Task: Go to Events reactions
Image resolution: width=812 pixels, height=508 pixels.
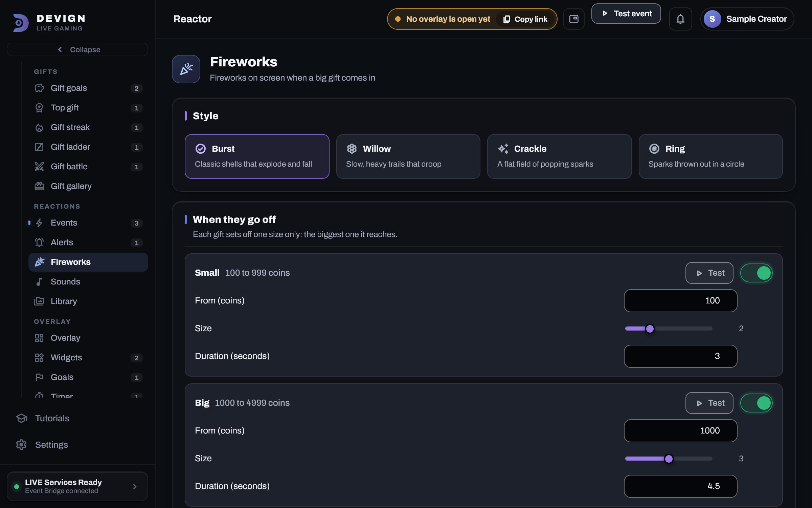Action: (x=88, y=223)
